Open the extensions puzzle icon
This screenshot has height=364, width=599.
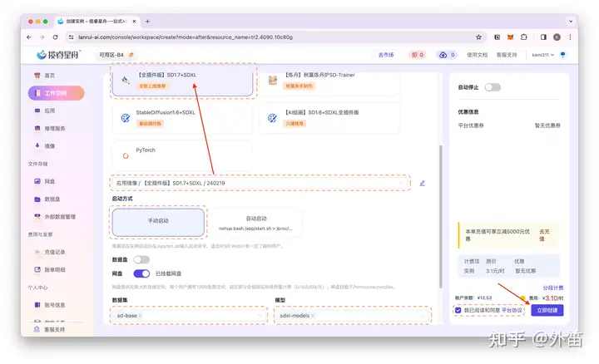[524, 37]
